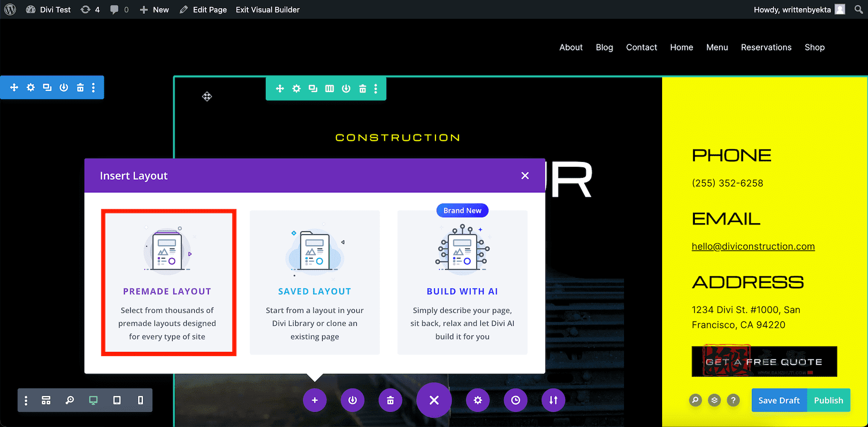Click the green row move icon
Screen dimensions: 868x427
[x=280, y=89]
